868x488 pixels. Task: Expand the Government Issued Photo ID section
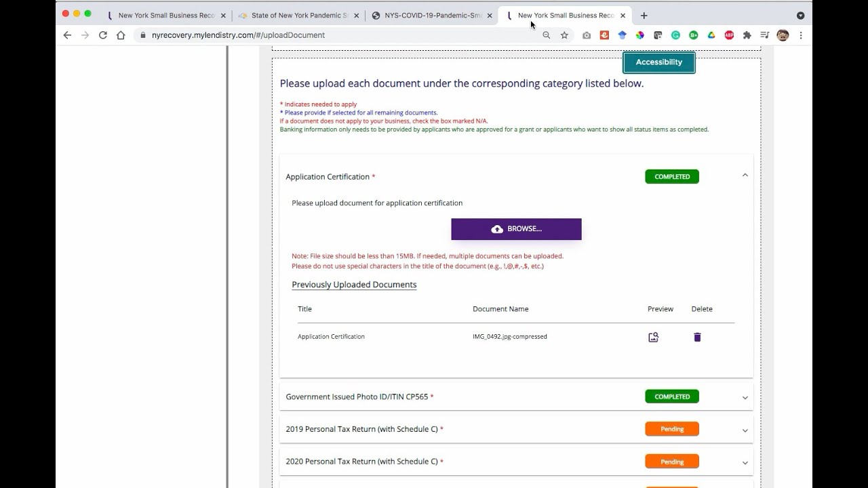pos(745,397)
